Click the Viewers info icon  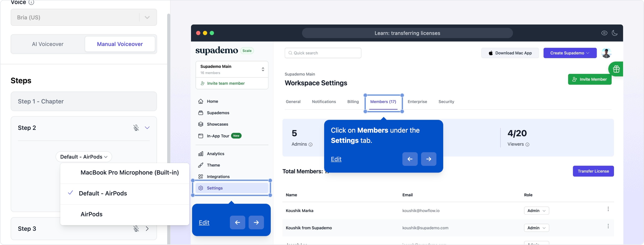[527, 144]
